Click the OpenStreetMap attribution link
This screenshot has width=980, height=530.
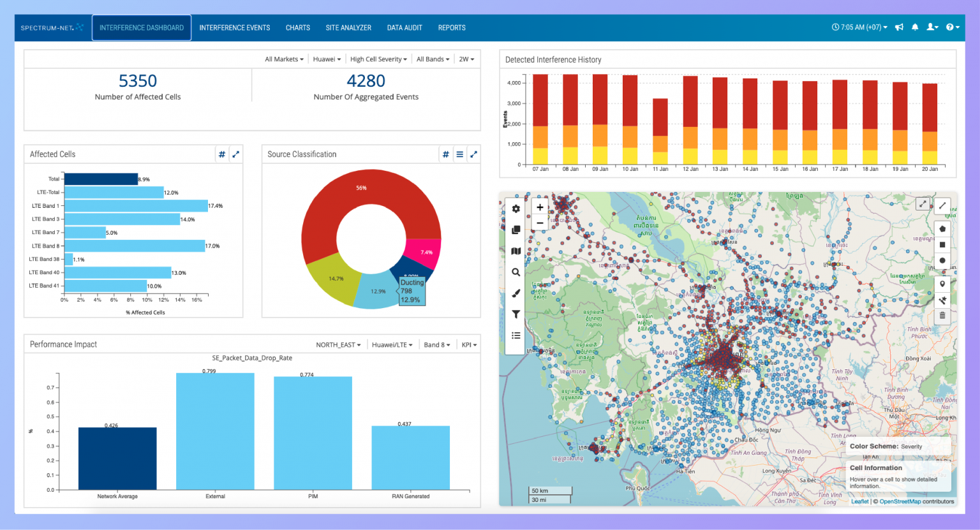(x=900, y=502)
